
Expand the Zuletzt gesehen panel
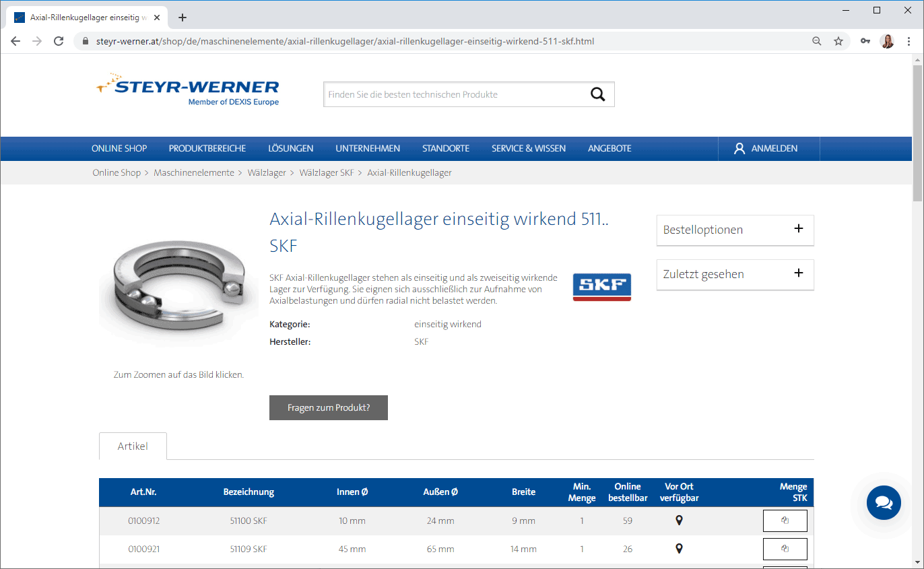735,274
